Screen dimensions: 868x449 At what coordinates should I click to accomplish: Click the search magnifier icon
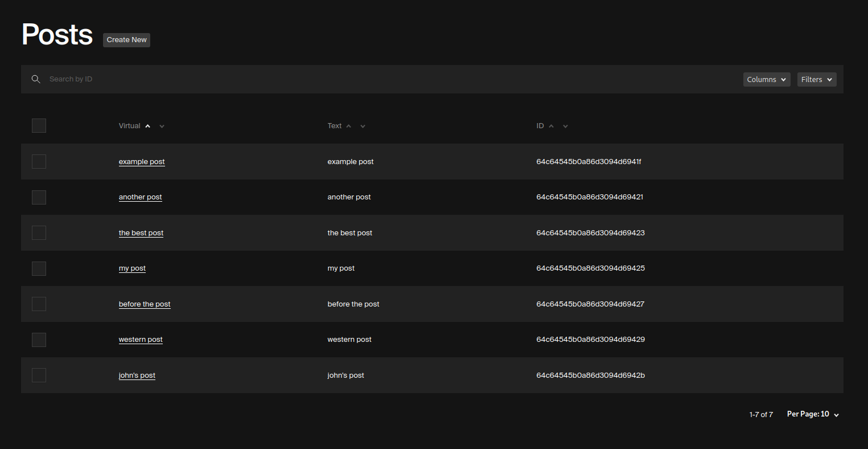[x=36, y=79]
